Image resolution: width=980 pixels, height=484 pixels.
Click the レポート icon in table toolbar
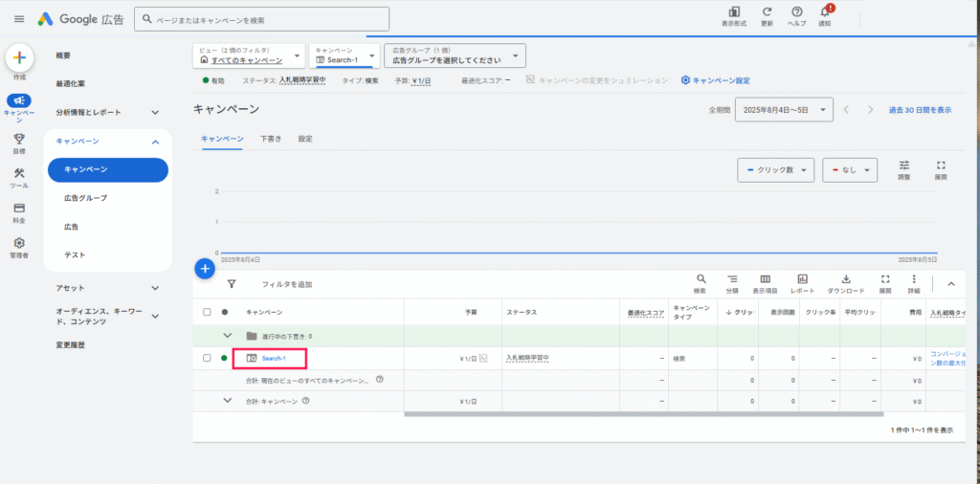coord(803,279)
